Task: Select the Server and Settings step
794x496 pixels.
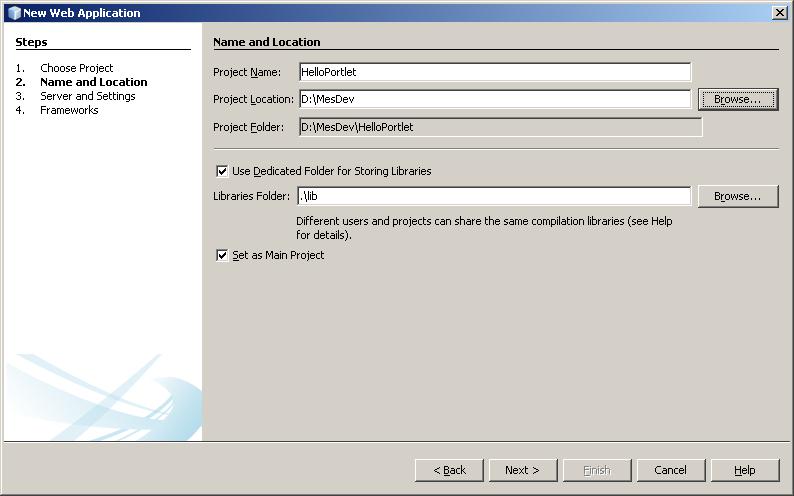Action: pos(87,96)
